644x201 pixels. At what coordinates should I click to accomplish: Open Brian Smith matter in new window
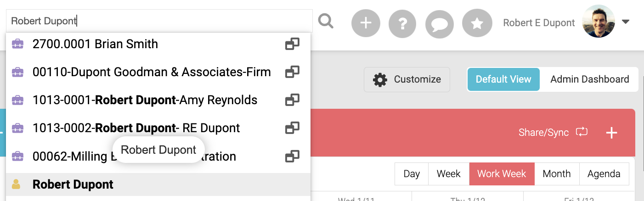[x=292, y=44]
